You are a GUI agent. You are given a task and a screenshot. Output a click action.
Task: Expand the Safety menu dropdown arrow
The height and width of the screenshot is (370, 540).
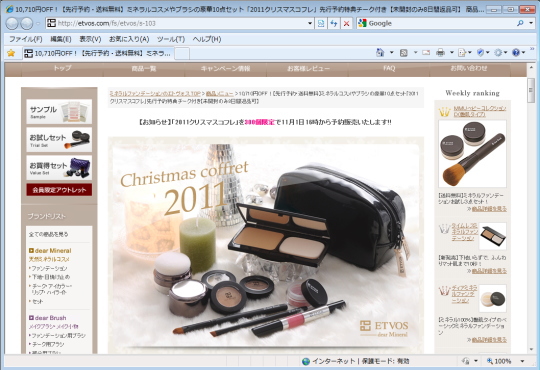click(x=488, y=53)
